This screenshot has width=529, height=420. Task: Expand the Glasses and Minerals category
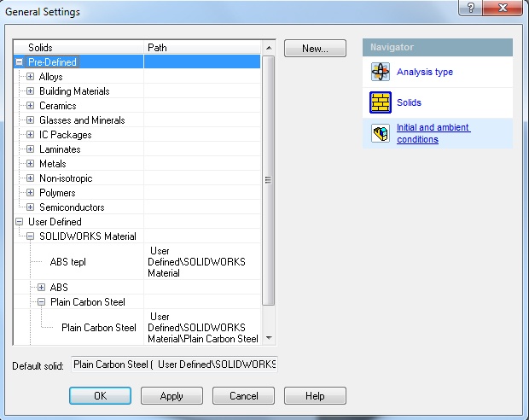point(30,120)
